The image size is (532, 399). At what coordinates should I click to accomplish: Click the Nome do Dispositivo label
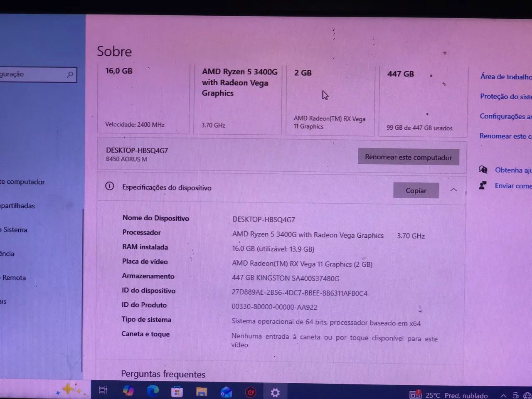156,218
